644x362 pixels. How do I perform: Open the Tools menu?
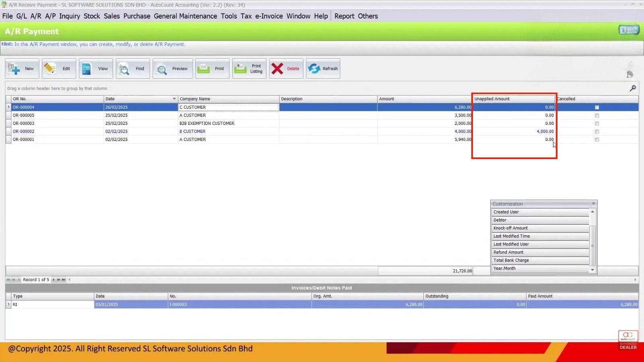tap(229, 16)
